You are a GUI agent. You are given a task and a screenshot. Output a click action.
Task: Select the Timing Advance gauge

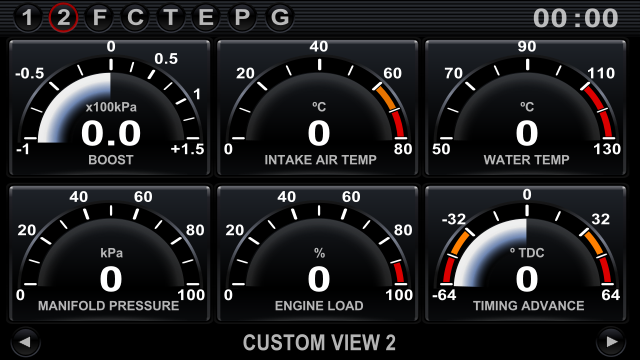coord(526,253)
